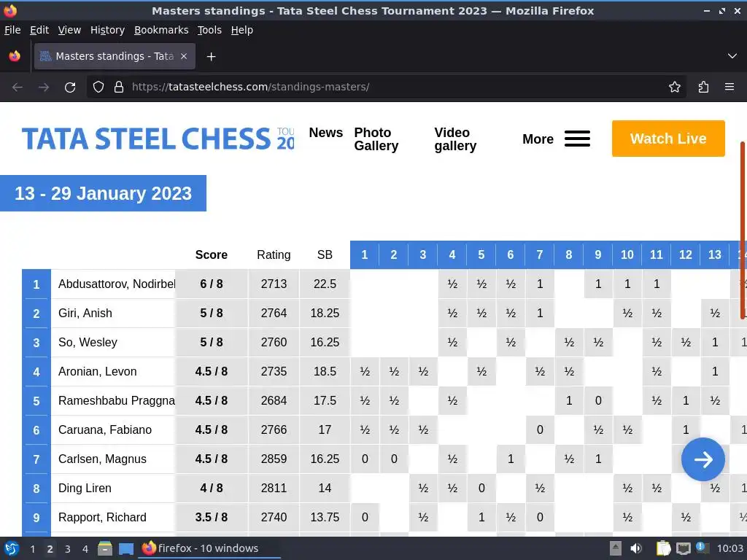Click the player name Carlsen, Magnus
This screenshot has width=747, height=560.
102,459
